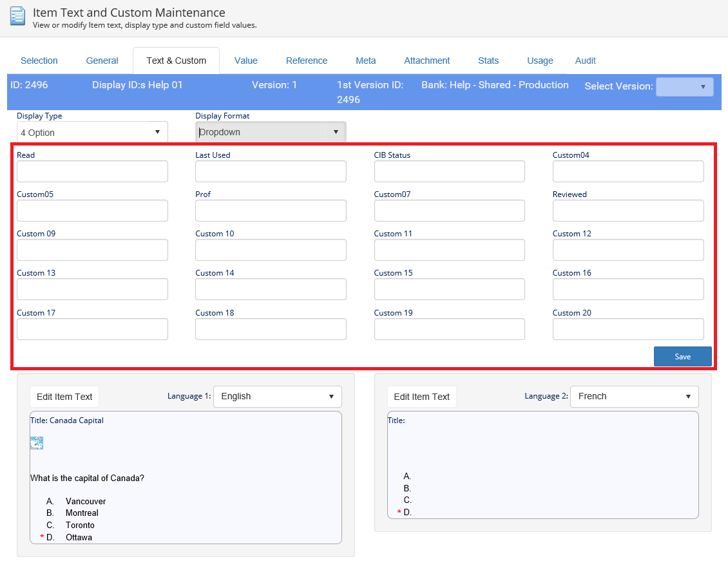728x568 pixels.
Task: Go to the Audit tab
Action: click(585, 61)
